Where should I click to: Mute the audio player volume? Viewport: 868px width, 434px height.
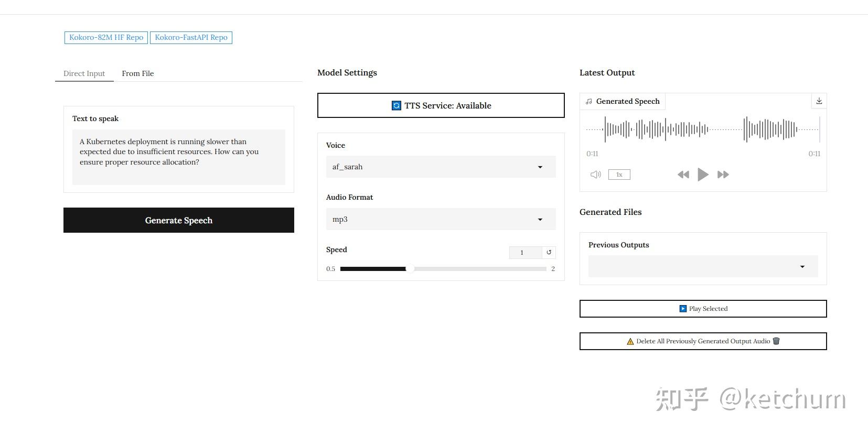click(595, 175)
